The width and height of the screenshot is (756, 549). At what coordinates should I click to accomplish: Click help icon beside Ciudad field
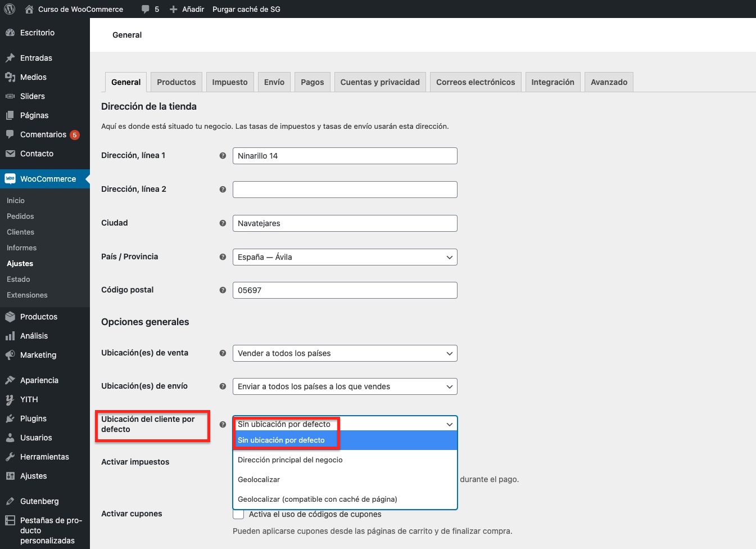pos(223,223)
